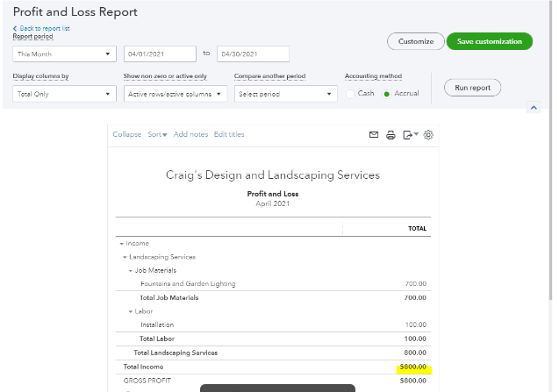The width and height of the screenshot is (559, 392).
Task: Click the Run report button
Action: (x=472, y=88)
